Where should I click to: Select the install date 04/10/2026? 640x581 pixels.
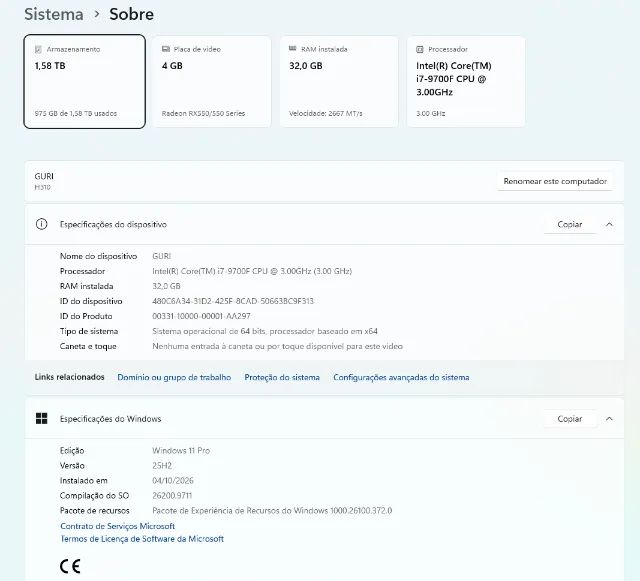coord(173,481)
